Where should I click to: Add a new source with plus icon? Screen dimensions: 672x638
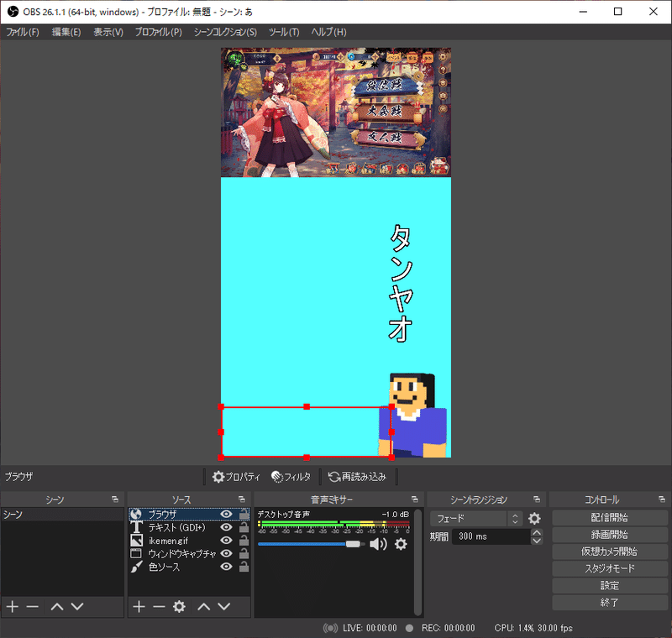(x=139, y=606)
